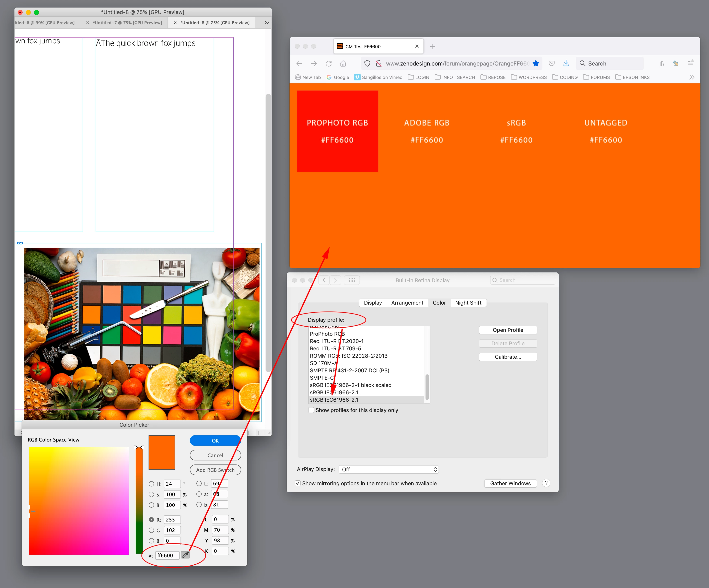Enable Show profiles for this display only
This screenshot has width=709, height=588.
click(x=311, y=410)
